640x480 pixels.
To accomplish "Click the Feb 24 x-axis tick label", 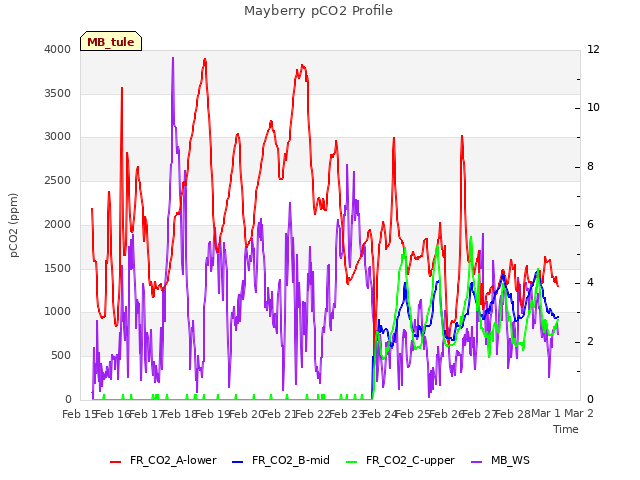I will [380, 414].
